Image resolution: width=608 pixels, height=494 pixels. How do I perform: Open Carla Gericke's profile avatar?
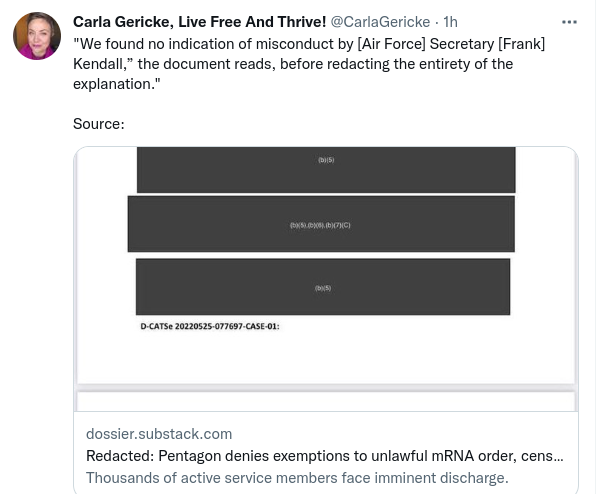coord(37,37)
